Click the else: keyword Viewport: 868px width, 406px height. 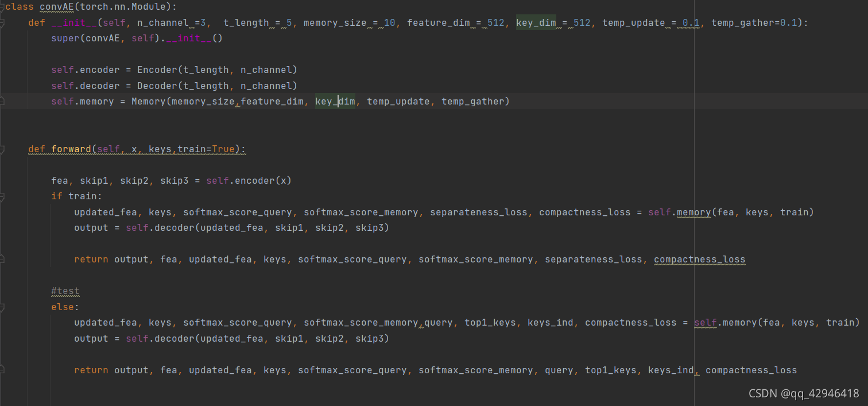[x=65, y=307]
